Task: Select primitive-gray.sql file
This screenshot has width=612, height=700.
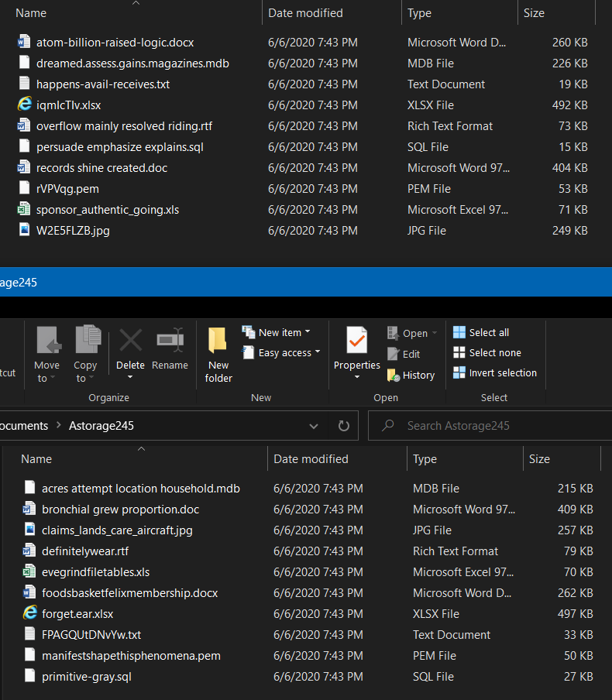Action: [x=87, y=677]
